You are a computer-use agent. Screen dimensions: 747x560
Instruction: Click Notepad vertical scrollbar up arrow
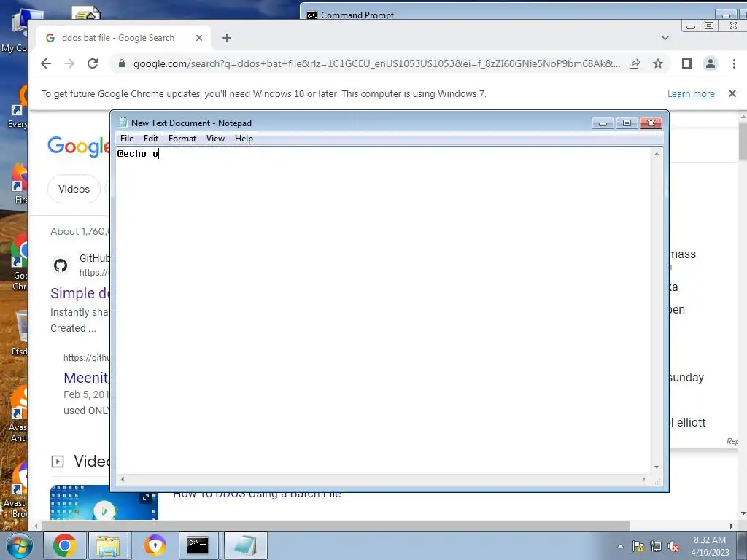click(657, 154)
